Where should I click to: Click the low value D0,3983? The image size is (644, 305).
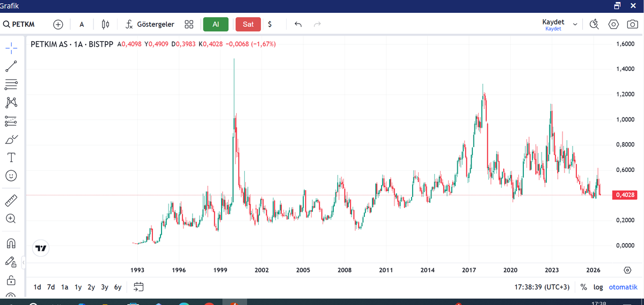pos(184,44)
